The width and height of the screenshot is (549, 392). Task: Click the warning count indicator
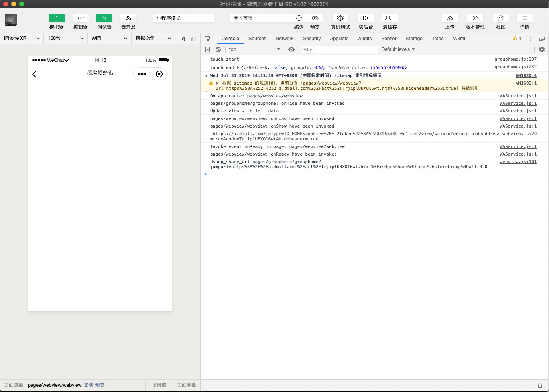click(517, 39)
